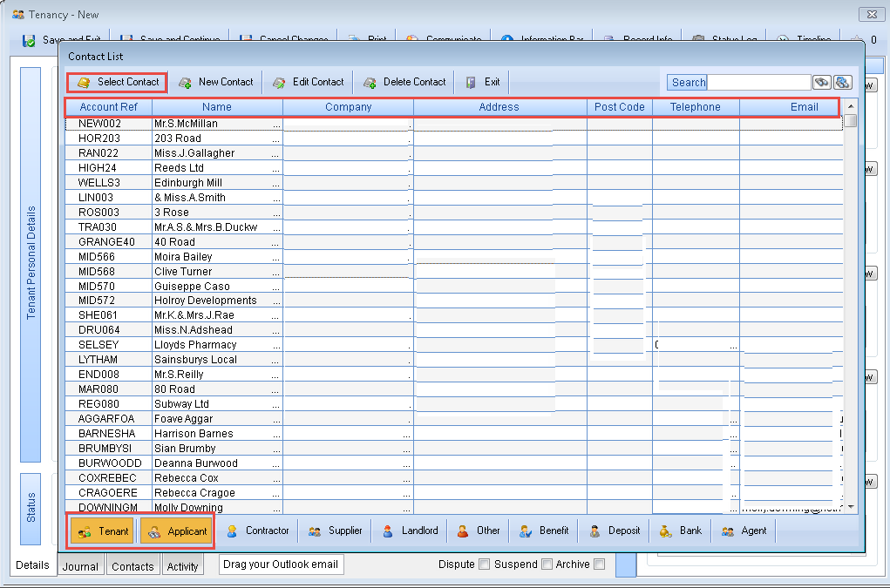The height and width of the screenshot is (588, 890).
Task: Click the Drag your Outlook email box
Action: coord(281,564)
